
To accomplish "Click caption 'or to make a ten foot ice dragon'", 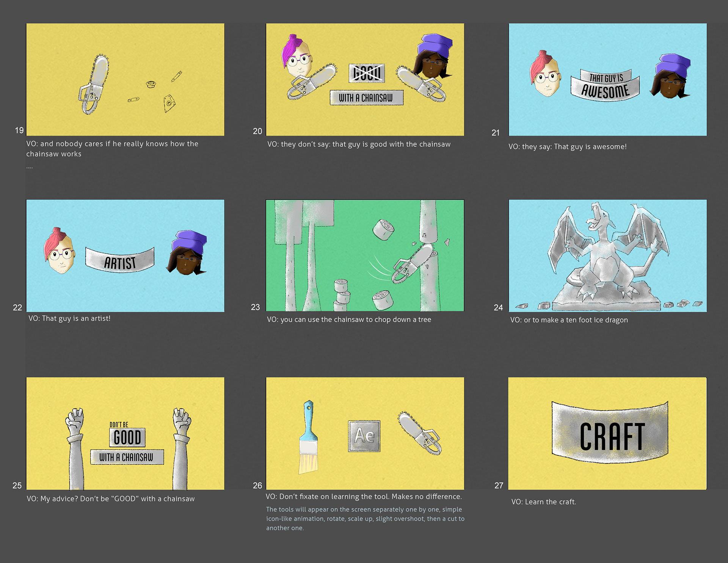I will click(569, 320).
